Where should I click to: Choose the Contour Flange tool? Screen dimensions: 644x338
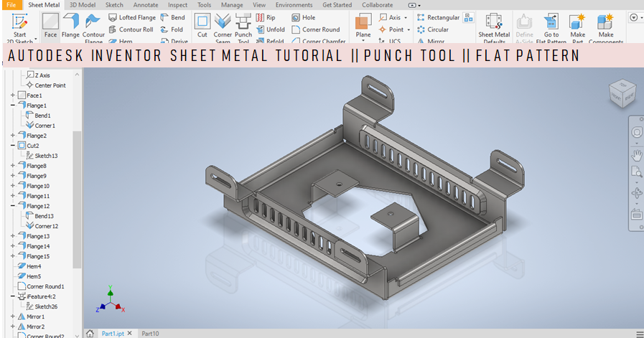point(93,27)
